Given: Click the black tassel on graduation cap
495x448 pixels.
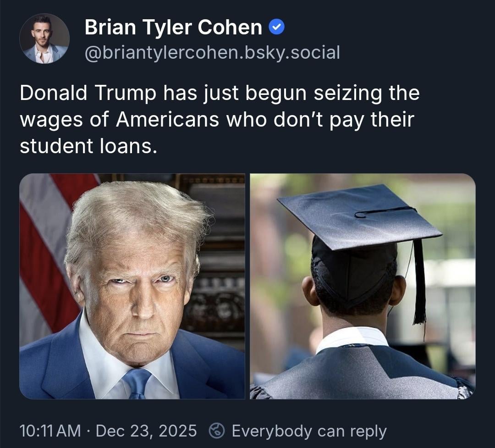Looking at the screenshot, I should pyautogui.click(x=419, y=282).
